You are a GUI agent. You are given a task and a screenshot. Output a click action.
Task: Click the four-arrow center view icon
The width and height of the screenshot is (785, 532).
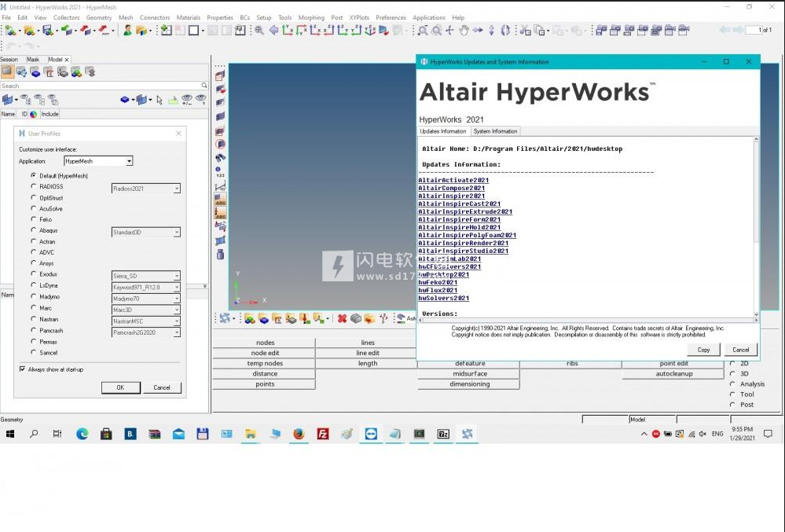[x=449, y=31]
